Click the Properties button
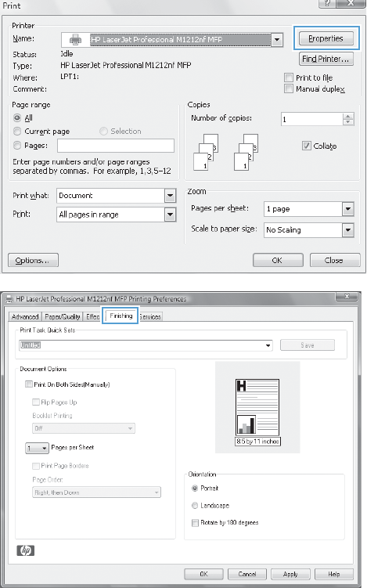Screen dimensions: 367x588 (326, 38)
